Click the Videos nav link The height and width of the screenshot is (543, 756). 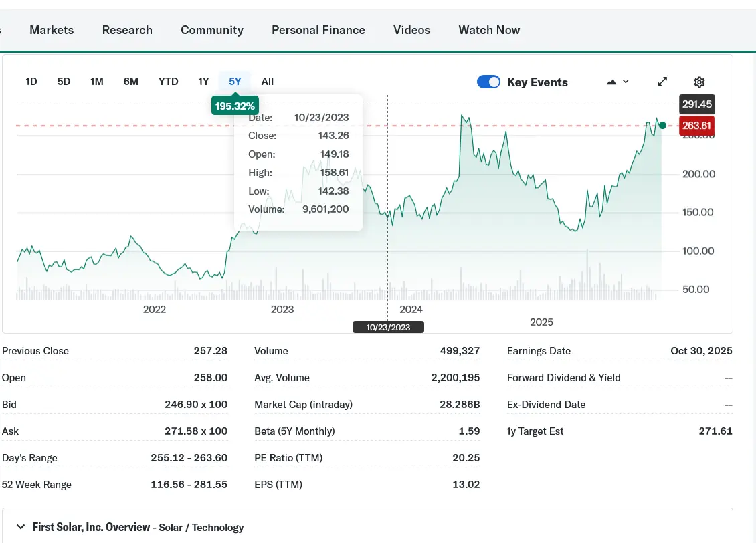click(x=411, y=30)
